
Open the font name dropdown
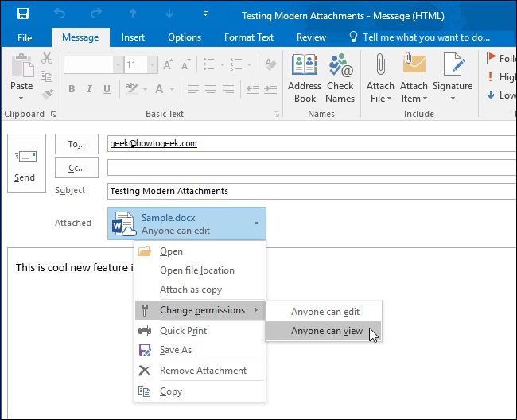(x=118, y=64)
